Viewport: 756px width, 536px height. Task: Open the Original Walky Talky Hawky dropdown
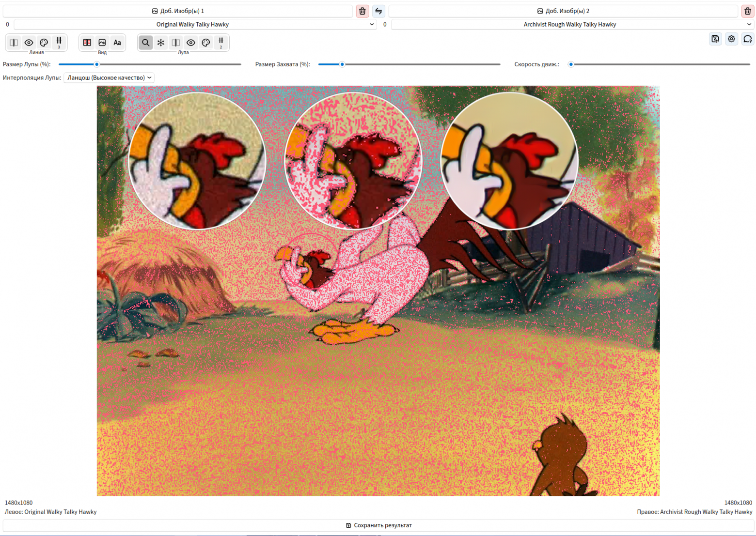point(196,24)
